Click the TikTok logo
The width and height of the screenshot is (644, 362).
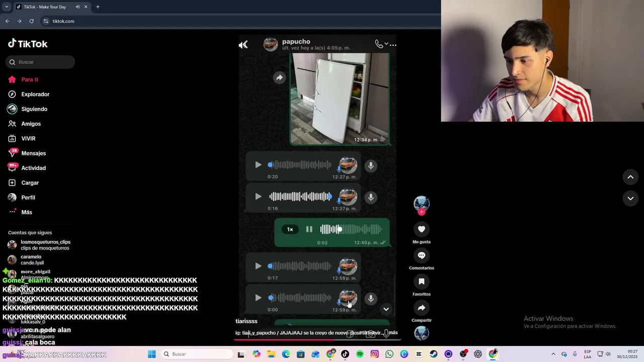[28, 44]
